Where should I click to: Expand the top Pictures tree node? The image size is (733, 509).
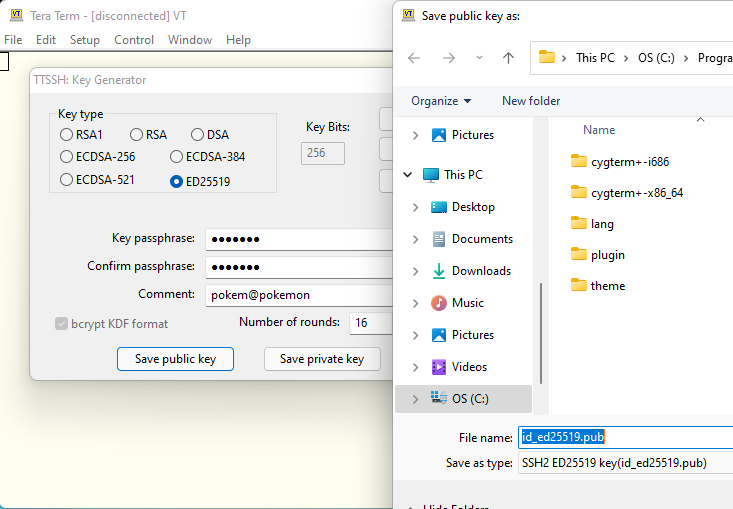pos(415,135)
